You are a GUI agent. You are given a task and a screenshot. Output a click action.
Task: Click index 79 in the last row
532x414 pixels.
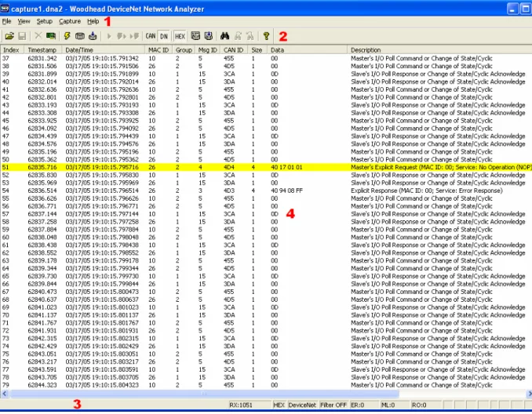click(5, 385)
